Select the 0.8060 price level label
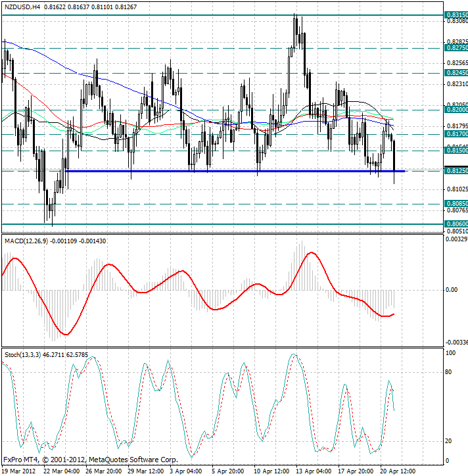This screenshot has height=476, width=468. (456, 224)
